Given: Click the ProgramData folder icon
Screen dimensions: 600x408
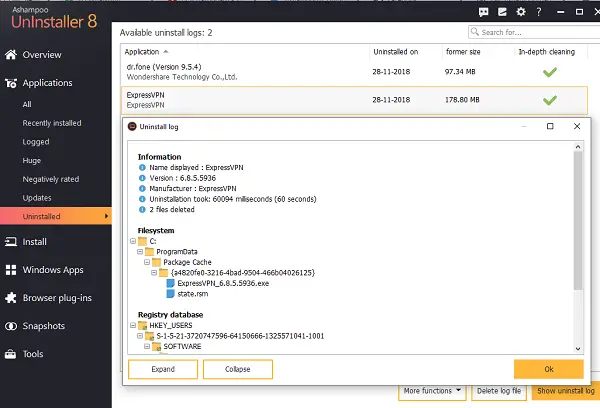Looking at the screenshot, I should [x=150, y=251].
